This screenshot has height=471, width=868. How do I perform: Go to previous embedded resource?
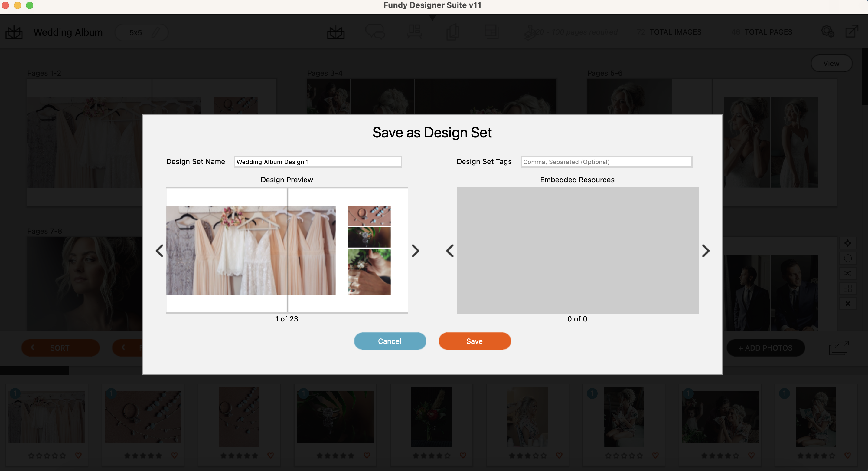point(450,251)
